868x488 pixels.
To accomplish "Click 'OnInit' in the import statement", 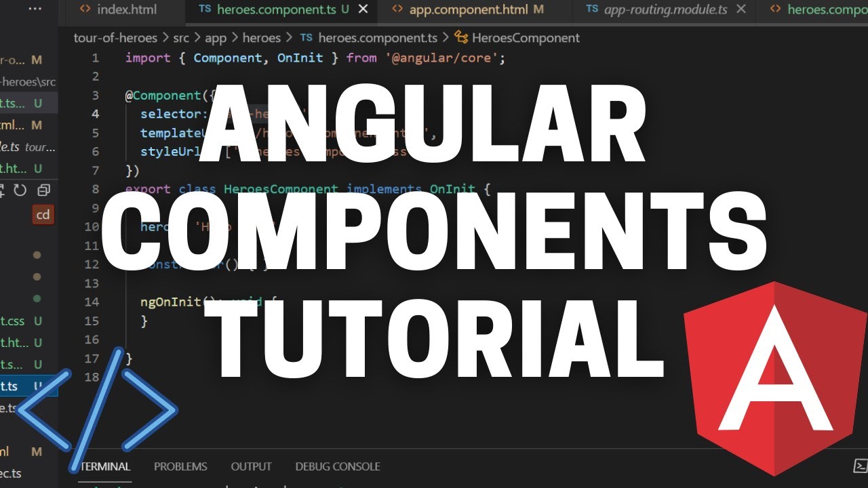I will (x=300, y=58).
